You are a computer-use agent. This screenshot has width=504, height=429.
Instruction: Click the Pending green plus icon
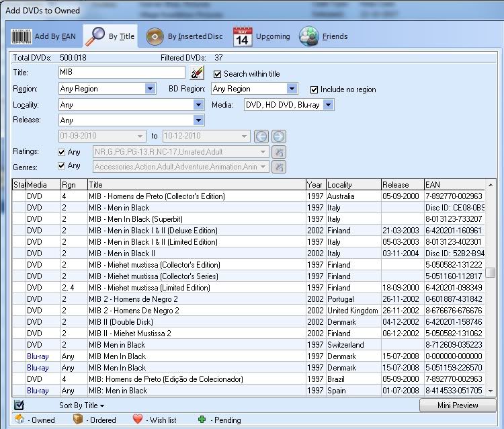202,419
